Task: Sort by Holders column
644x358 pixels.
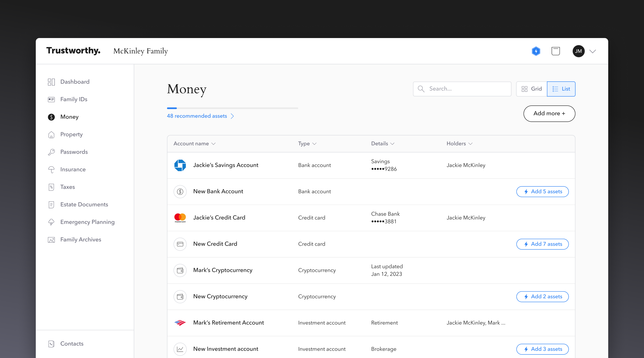Action: click(460, 144)
